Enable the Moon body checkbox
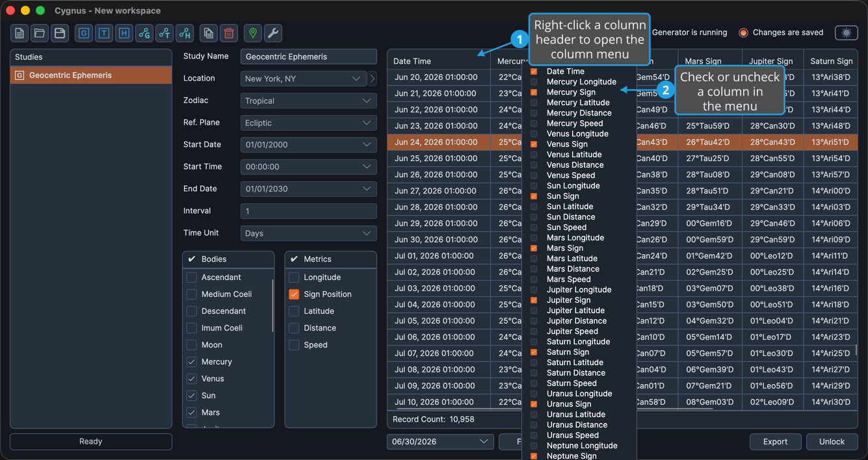Viewport: 868px width, 460px height. (192, 345)
